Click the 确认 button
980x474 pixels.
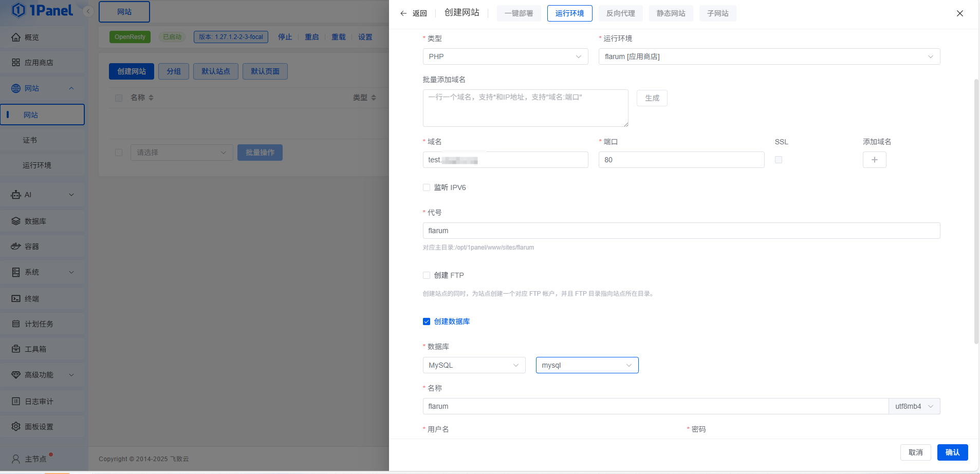[x=952, y=452]
